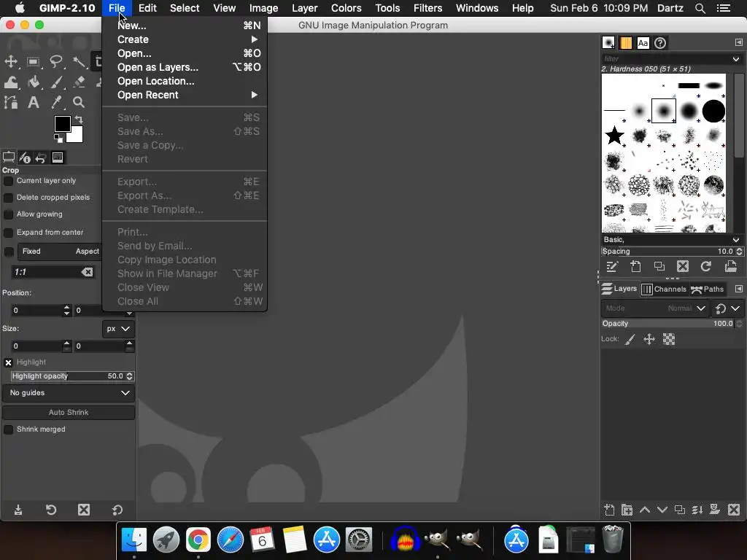Open the Colors menu
747x560 pixels.
point(346,8)
